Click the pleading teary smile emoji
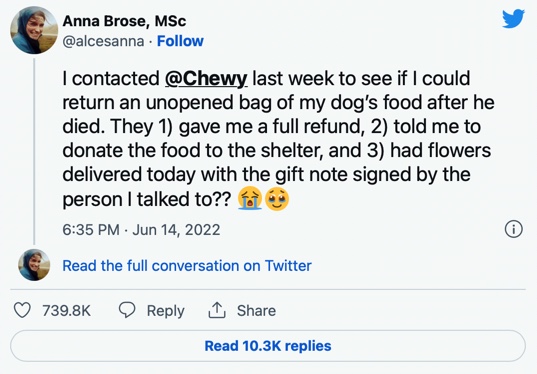 pyautogui.click(x=277, y=198)
